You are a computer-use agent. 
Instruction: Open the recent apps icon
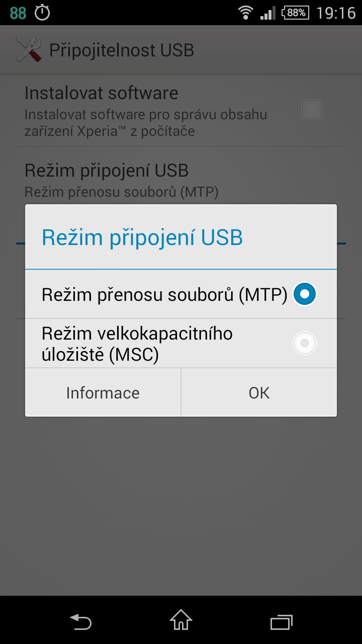[x=282, y=622]
